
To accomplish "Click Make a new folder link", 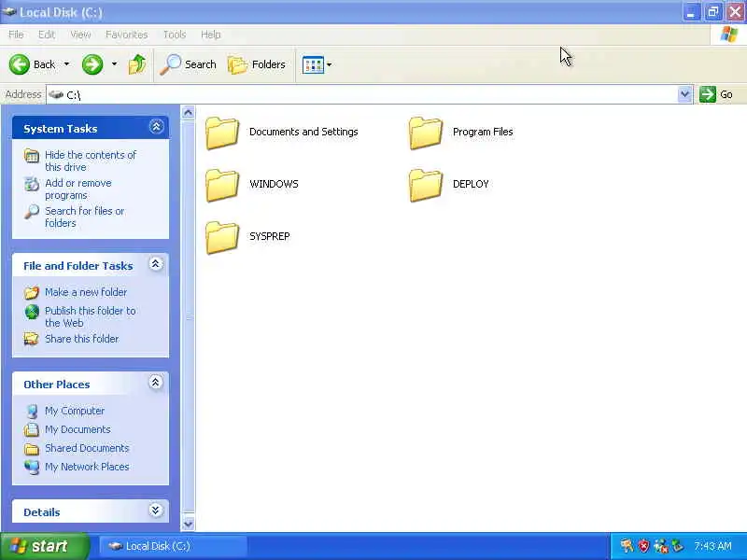I will tap(86, 292).
